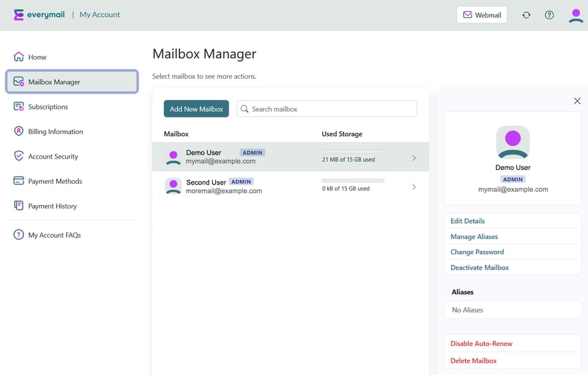The image size is (588, 375).
Task: Focus the Search mailbox field
Action: (x=327, y=109)
